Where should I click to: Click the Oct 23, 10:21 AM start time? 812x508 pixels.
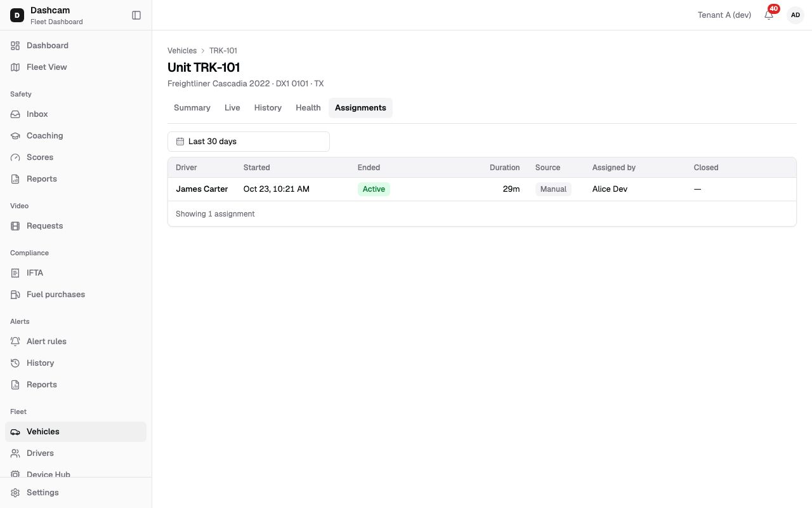point(277,189)
